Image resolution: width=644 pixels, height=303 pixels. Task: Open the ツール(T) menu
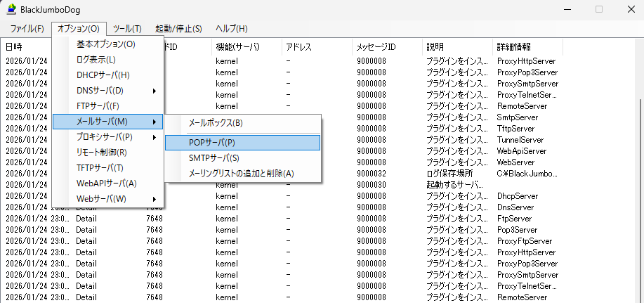coord(127,29)
